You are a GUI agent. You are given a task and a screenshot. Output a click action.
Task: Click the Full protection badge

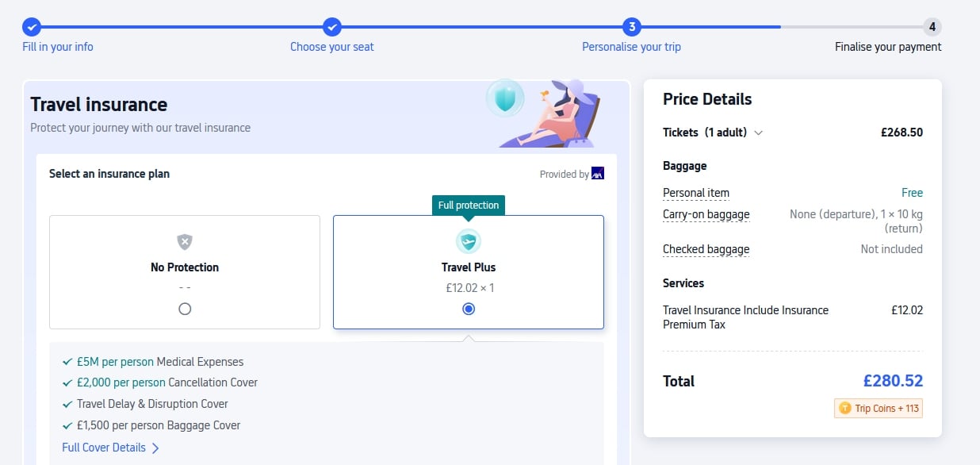click(x=469, y=206)
